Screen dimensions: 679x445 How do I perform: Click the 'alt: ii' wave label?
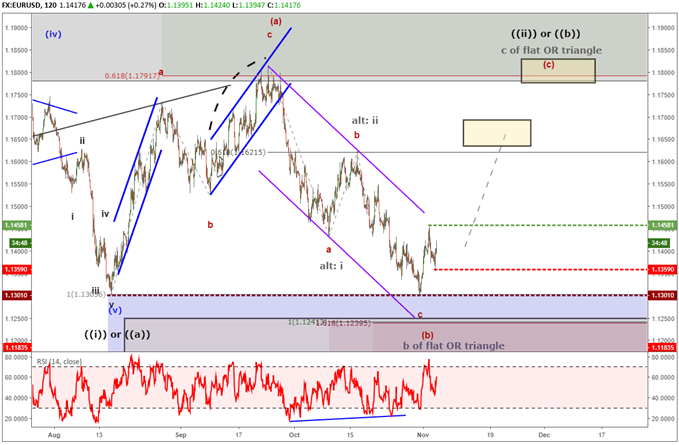[365, 120]
